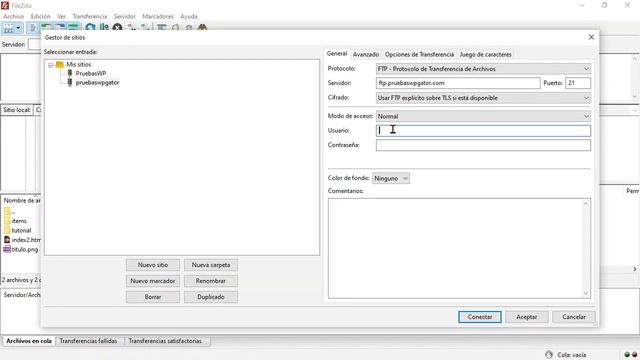Click the titulo.png image file icon
The width and height of the screenshot is (640, 360).
7,249
